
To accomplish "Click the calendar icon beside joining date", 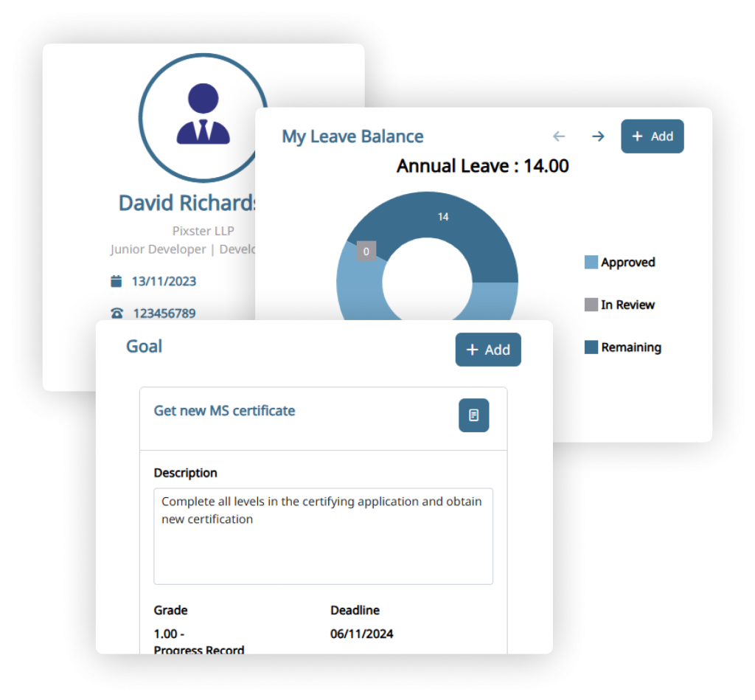I will click(116, 281).
